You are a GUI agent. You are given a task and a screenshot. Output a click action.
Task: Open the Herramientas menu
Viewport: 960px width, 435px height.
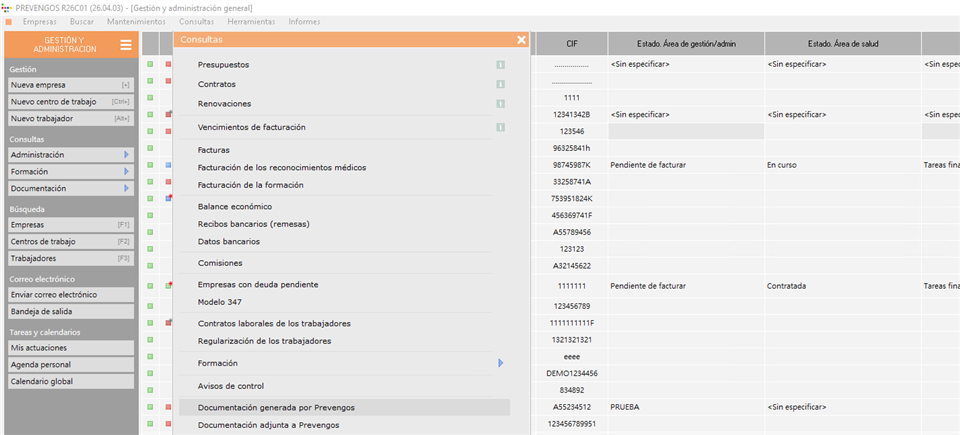click(x=251, y=21)
